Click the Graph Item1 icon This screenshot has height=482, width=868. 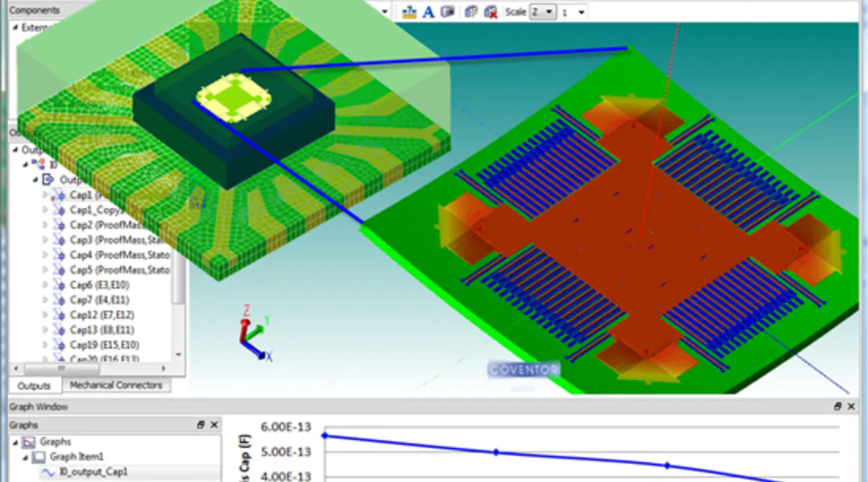(x=40, y=457)
